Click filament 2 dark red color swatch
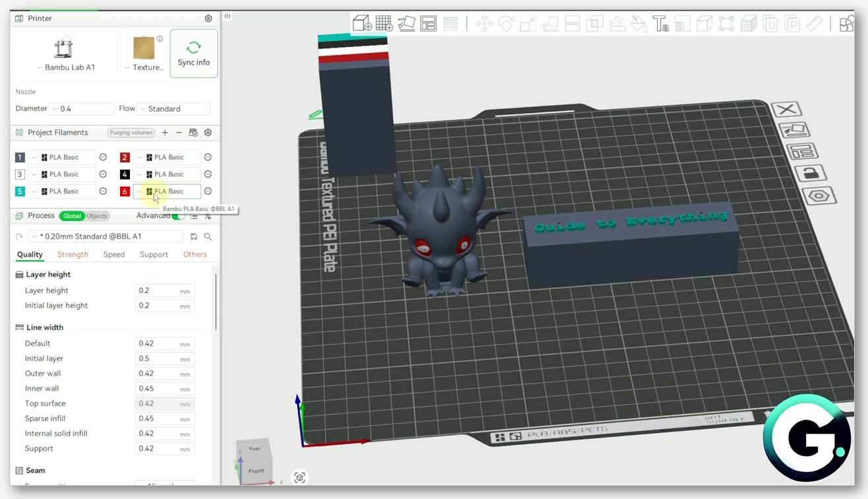 point(125,157)
